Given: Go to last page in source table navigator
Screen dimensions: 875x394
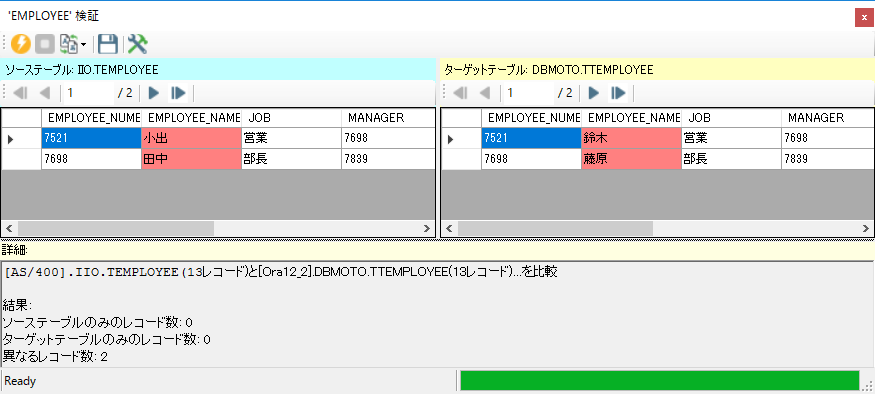Looking at the screenshot, I should point(178,93).
